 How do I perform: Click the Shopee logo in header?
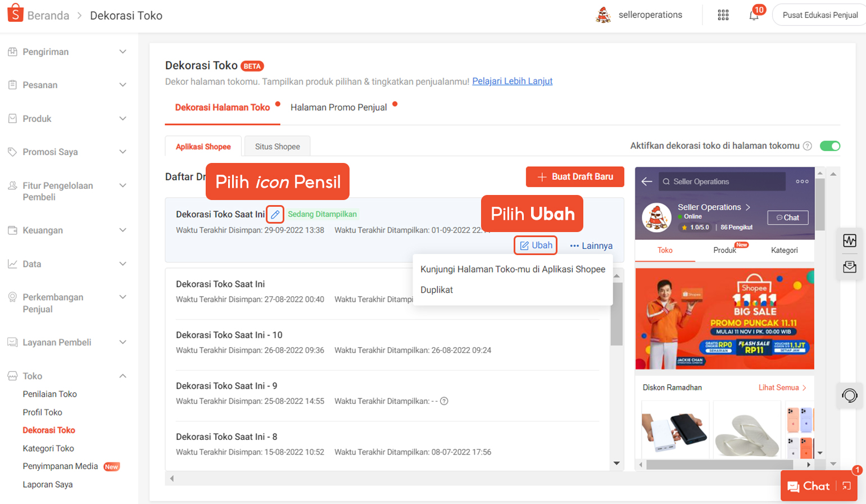pos(15,13)
